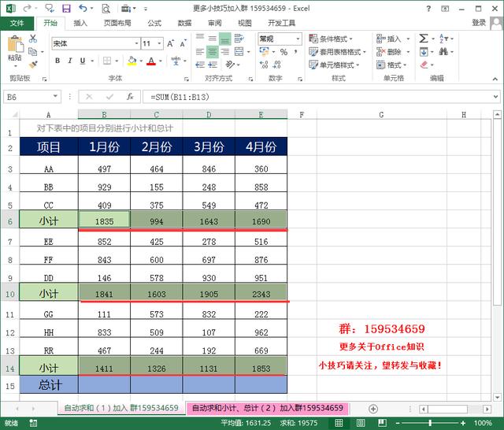Select sheet tab 自动求和（1）
Viewport: 504px width, 430px height.
[x=121, y=408]
